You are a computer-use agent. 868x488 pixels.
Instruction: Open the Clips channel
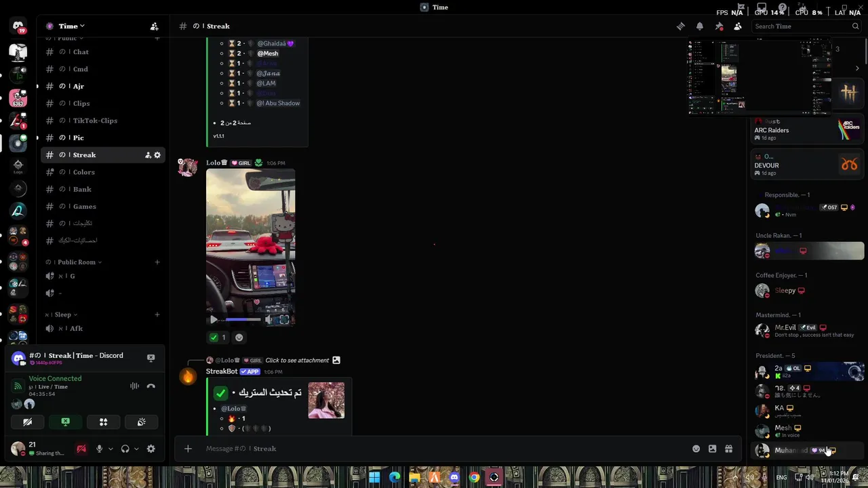103,104
